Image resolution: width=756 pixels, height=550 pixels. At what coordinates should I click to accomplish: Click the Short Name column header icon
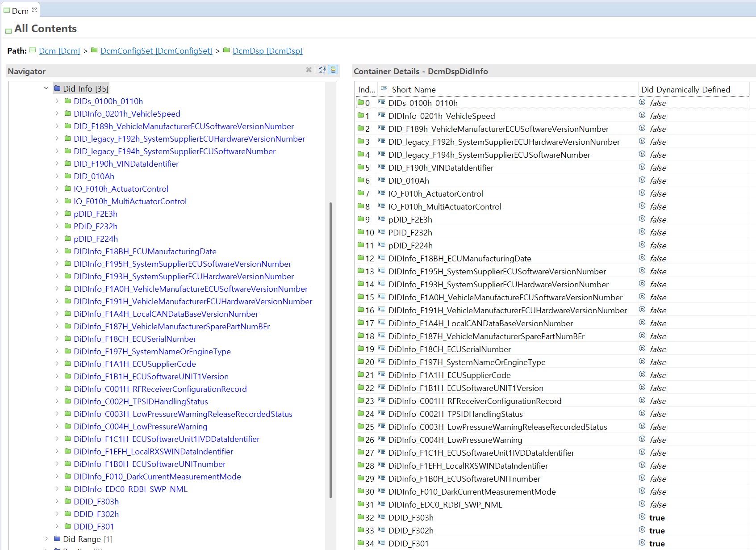pos(384,89)
